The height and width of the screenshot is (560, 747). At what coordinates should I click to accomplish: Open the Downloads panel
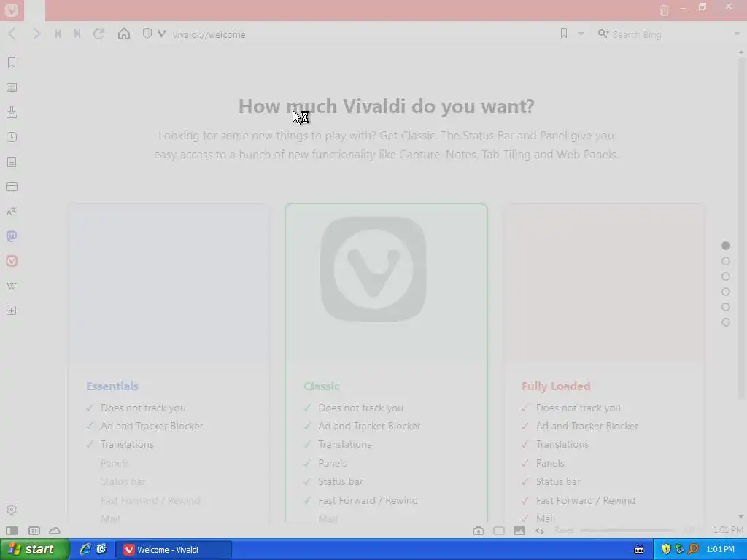pyautogui.click(x=12, y=112)
